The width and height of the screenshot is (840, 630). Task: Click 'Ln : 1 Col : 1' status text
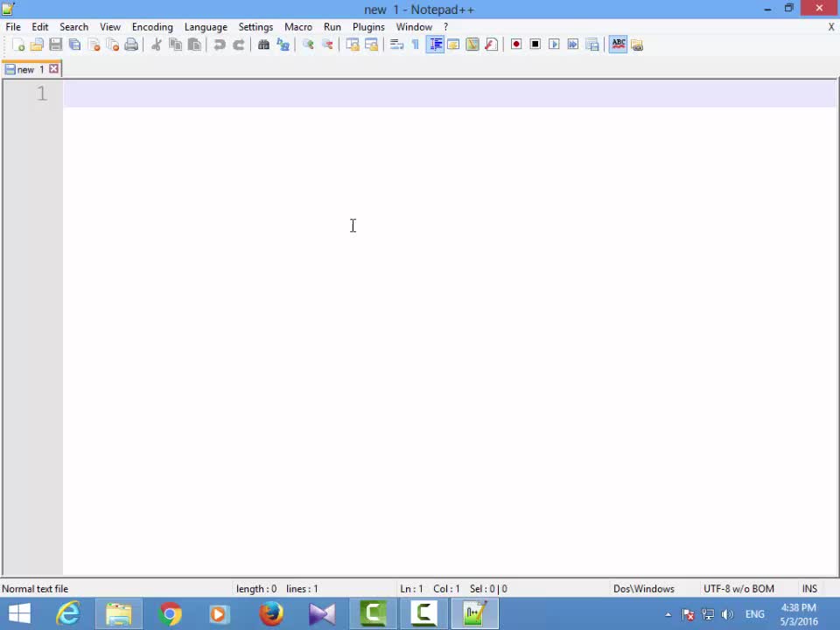[x=430, y=589]
